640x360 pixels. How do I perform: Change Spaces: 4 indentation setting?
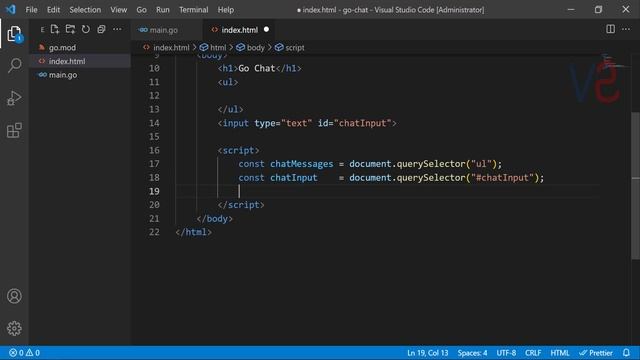pyautogui.click(x=472, y=353)
